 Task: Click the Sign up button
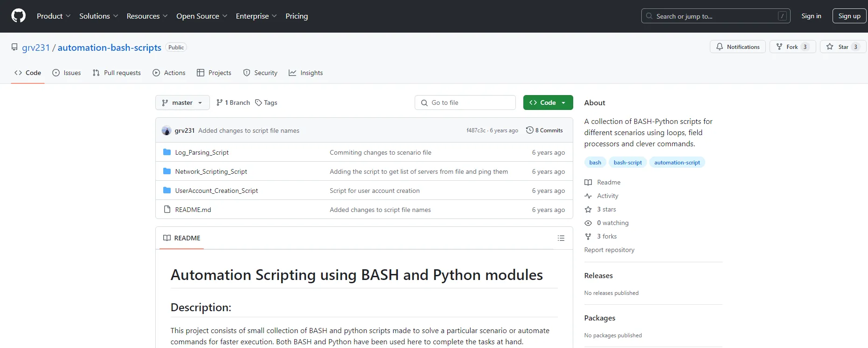849,16
